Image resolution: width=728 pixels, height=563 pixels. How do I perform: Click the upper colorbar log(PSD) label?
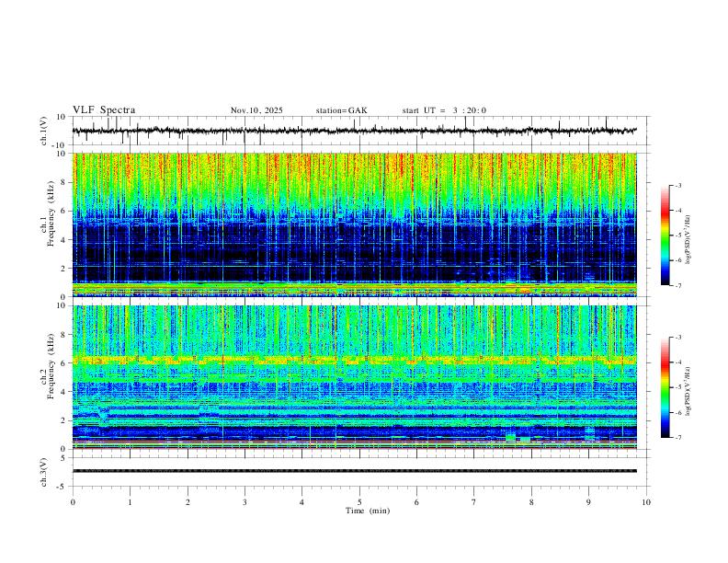tap(688, 240)
